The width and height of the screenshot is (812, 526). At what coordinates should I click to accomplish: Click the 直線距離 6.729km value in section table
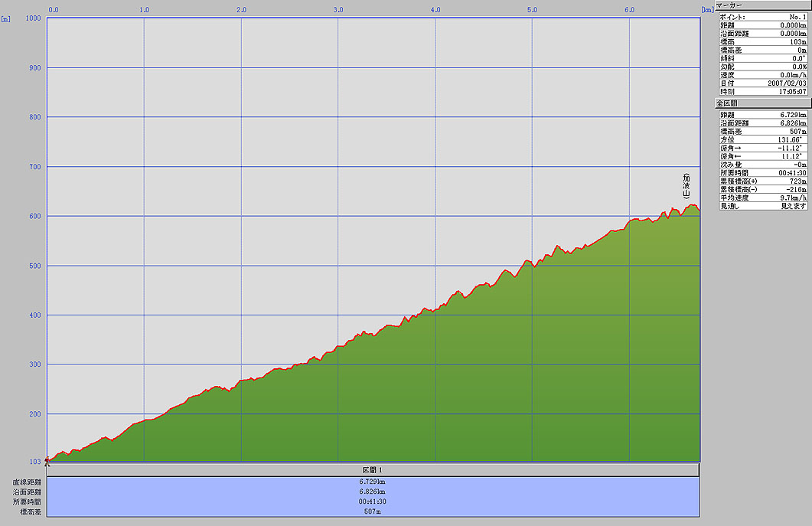(x=373, y=482)
